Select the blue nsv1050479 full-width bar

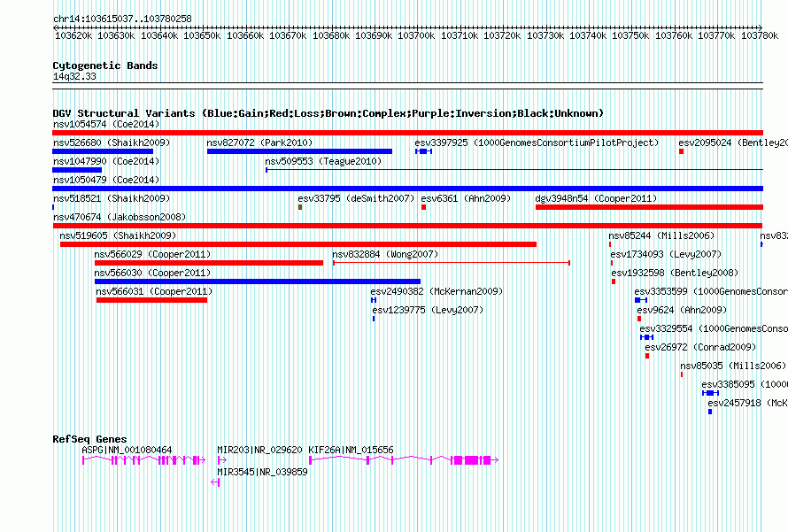[407, 189]
